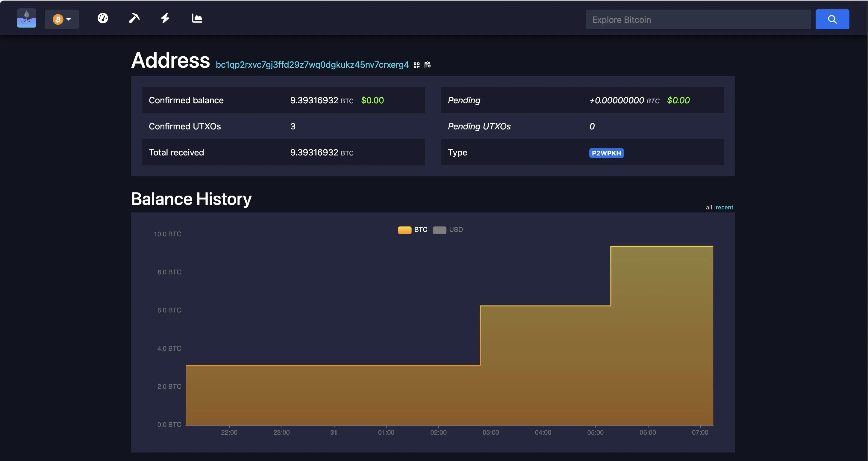The image size is (868, 461).
Task: Open the dashboard gauge icon
Action: [103, 18]
